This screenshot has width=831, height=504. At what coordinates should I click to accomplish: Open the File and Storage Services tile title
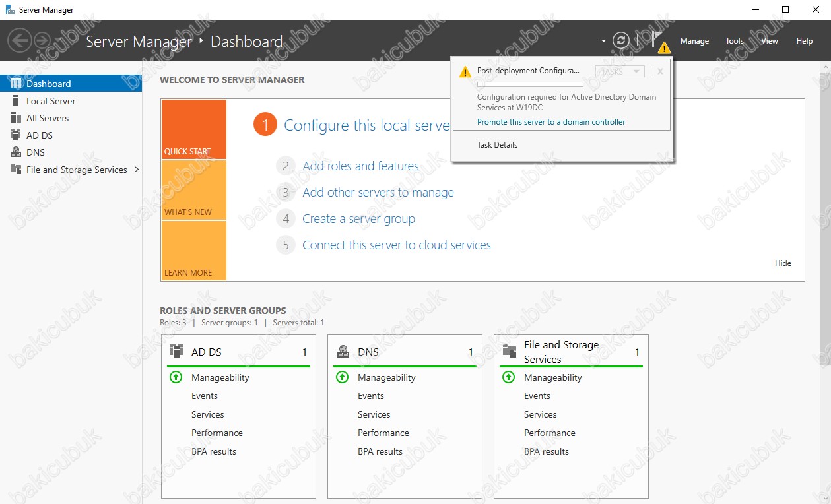(x=561, y=352)
